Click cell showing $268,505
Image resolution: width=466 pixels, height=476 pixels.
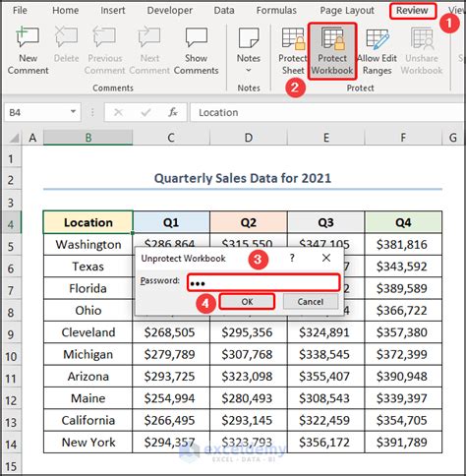171,332
